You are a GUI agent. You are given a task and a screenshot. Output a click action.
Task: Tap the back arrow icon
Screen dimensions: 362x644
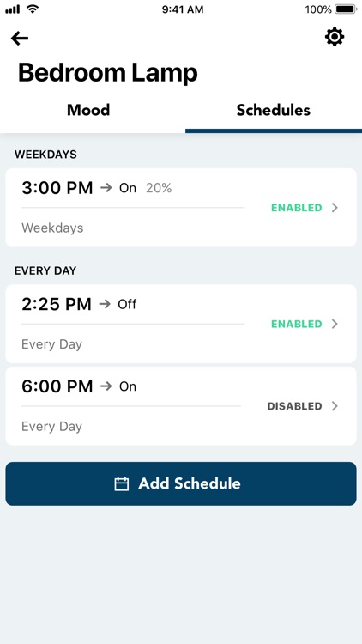coord(19,38)
